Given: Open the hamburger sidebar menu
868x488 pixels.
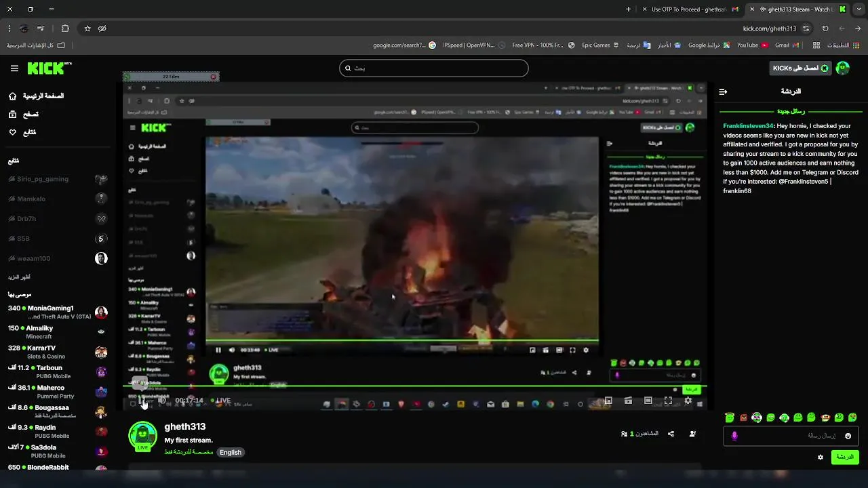Looking at the screenshot, I should (14, 68).
